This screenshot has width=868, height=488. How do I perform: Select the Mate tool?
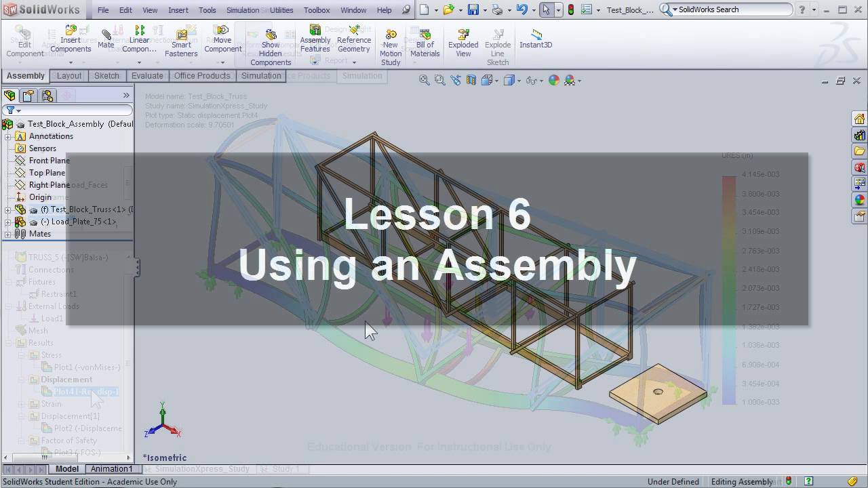(x=106, y=39)
